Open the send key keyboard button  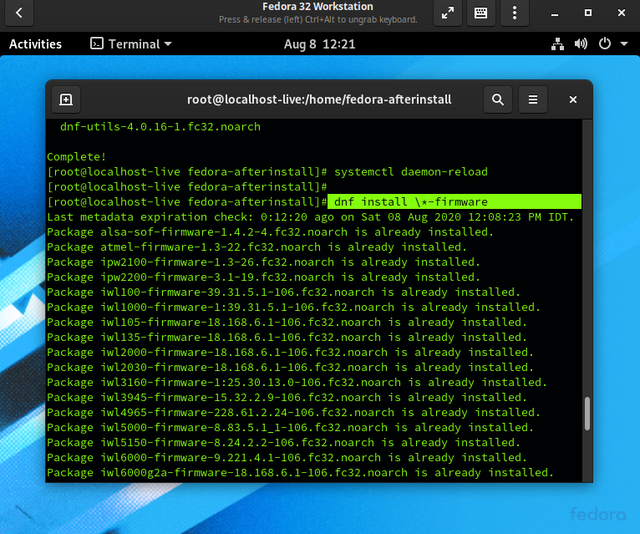pos(481,13)
